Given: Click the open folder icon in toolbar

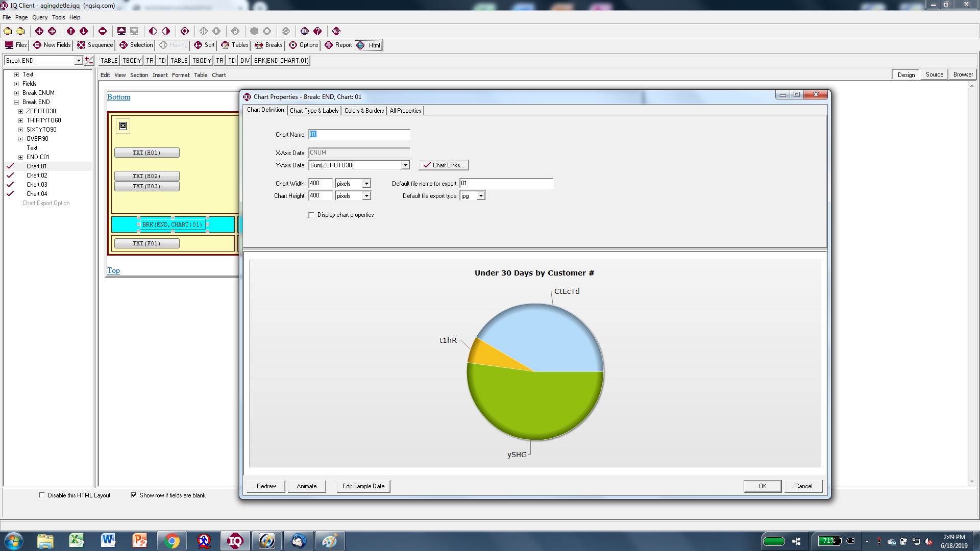Looking at the screenshot, I should tap(20, 31).
